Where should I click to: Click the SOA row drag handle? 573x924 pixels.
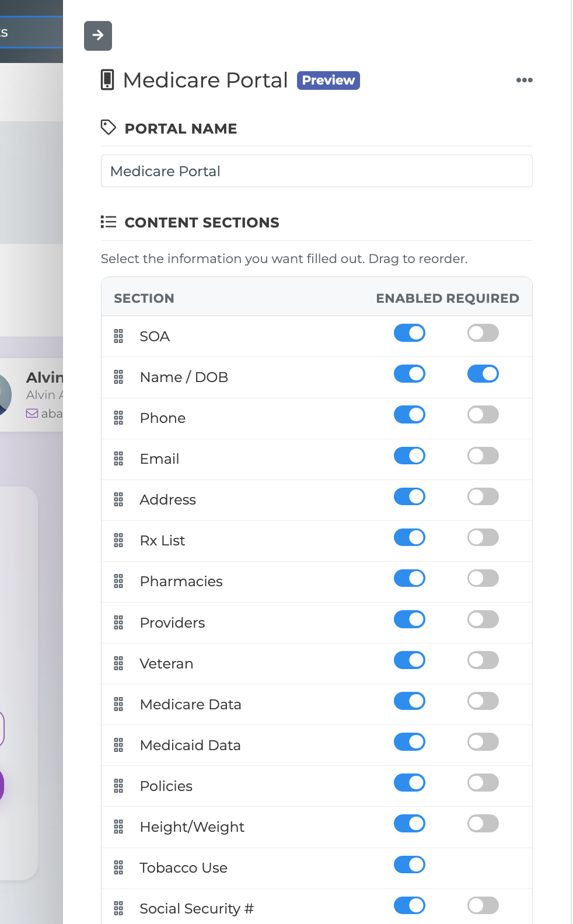[x=118, y=336]
